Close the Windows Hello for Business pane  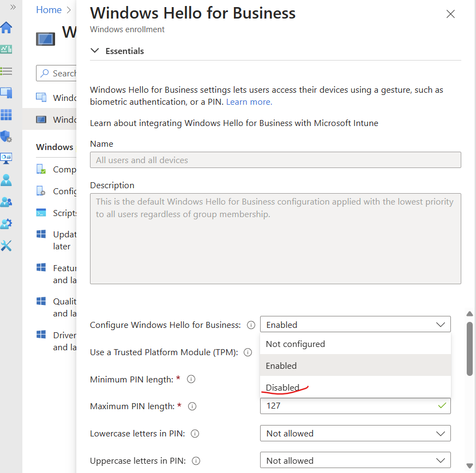click(x=450, y=14)
